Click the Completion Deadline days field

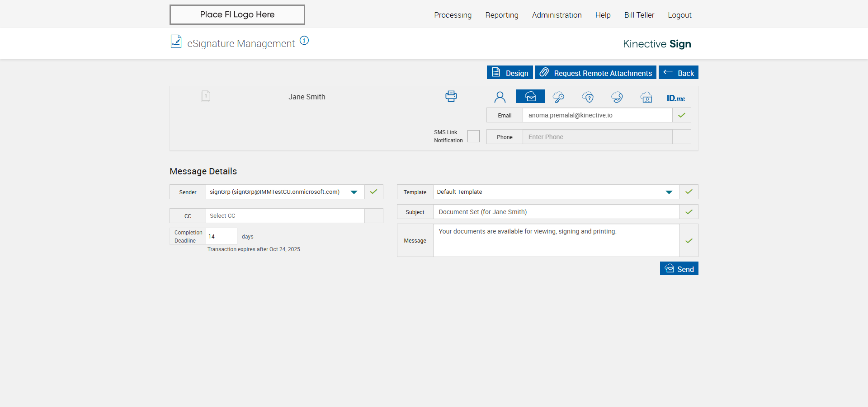click(x=221, y=236)
